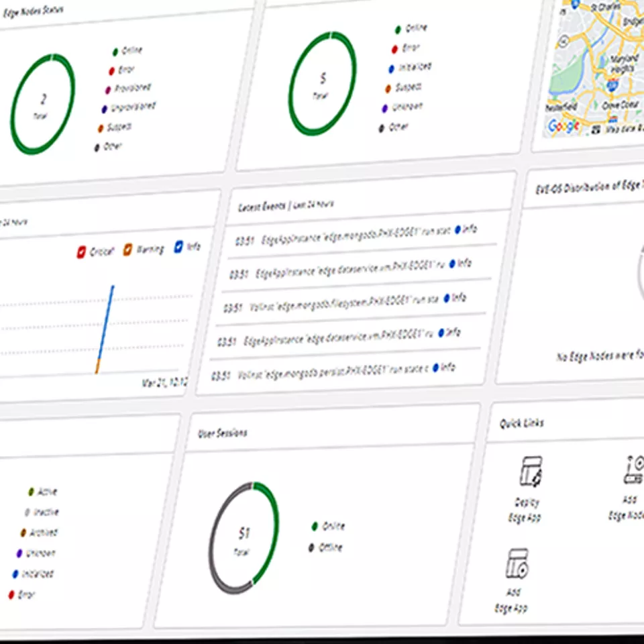This screenshot has width=644, height=644.
Task: Click Info badge on the last event row
Action: [x=444, y=367]
